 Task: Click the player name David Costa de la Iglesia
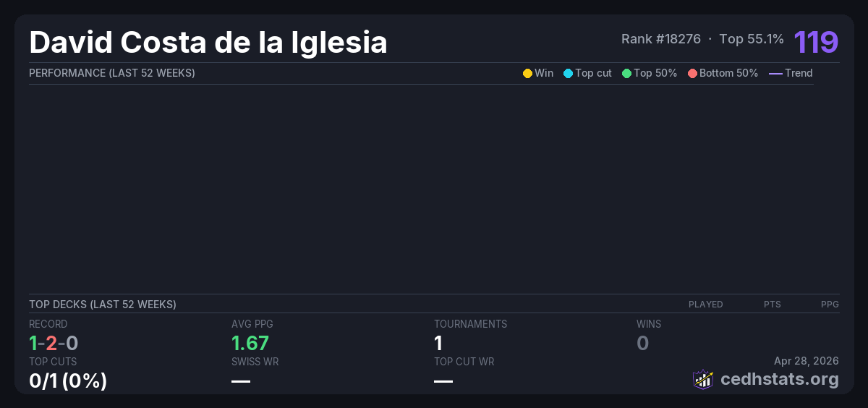click(x=208, y=43)
